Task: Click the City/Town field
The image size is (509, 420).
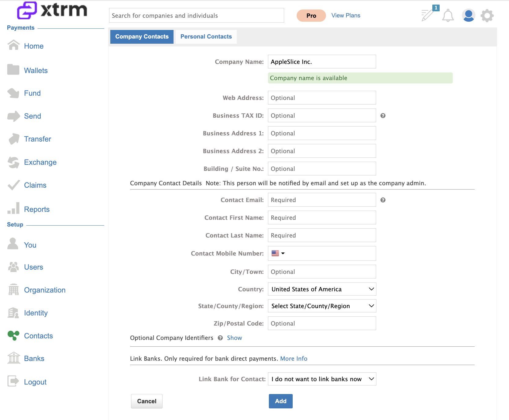Action: [322, 272]
